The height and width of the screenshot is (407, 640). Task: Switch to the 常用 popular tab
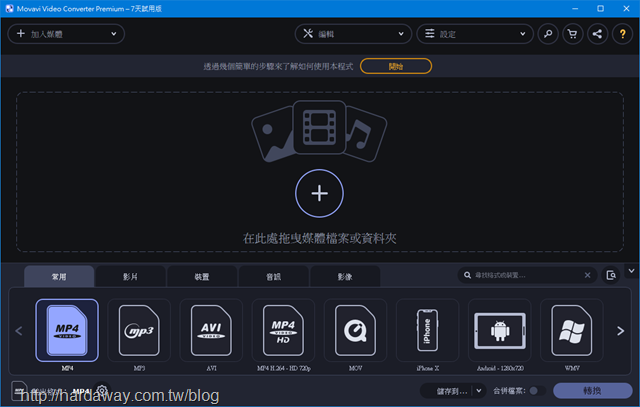point(59,277)
